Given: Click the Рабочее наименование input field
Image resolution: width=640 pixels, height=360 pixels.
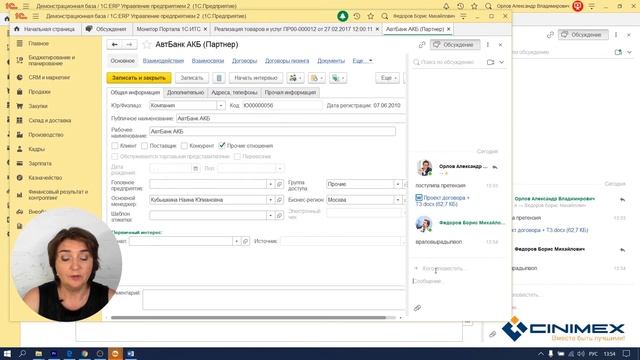Looking at the screenshot, I should click(272, 131).
